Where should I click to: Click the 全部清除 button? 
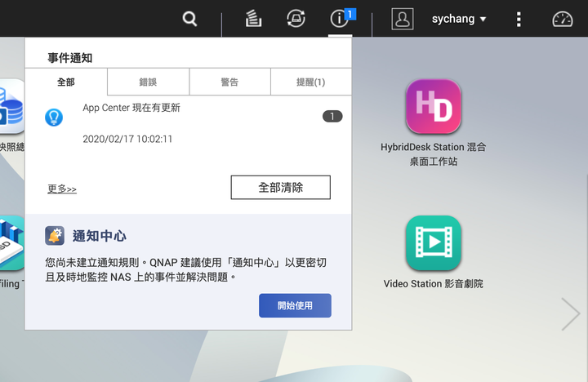[280, 187]
